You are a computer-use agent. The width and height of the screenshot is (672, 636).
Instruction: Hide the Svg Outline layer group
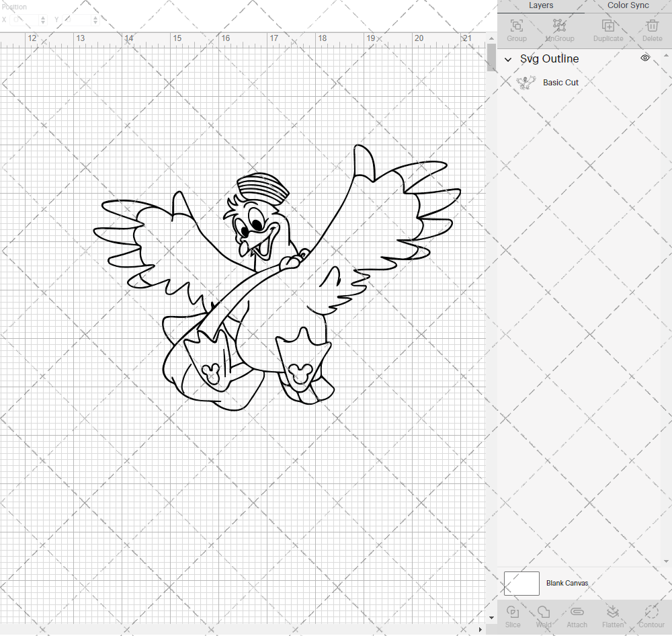coord(645,58)
